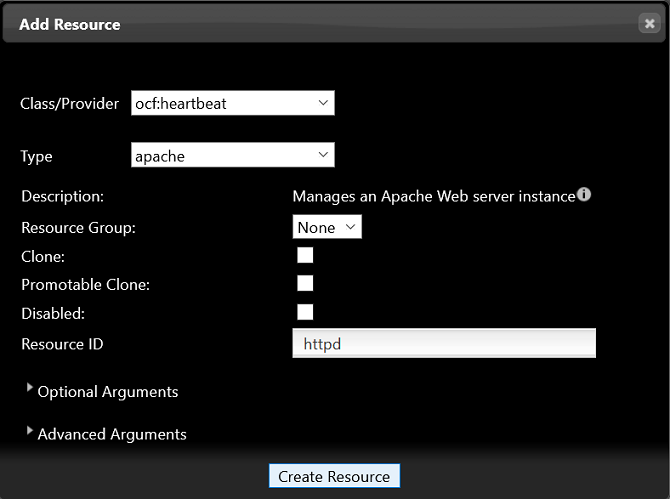Click the Resource Group label

tap(78, 227)
